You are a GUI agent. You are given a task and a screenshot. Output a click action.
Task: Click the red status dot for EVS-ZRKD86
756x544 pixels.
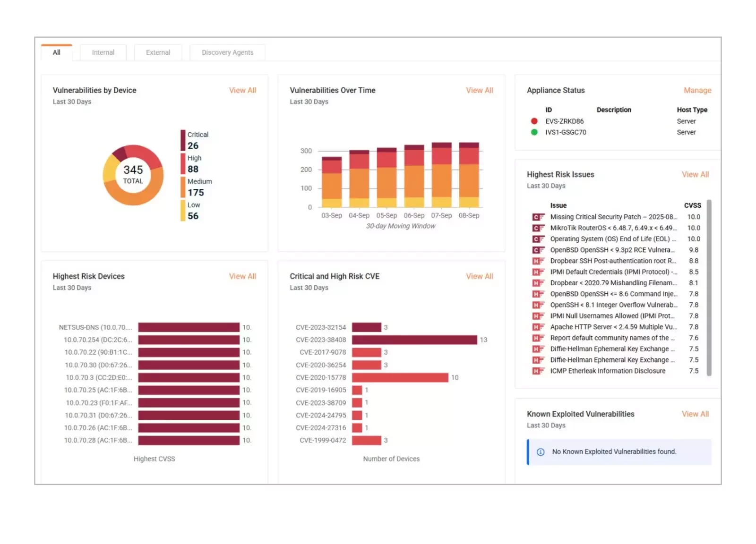click(534, 121)
